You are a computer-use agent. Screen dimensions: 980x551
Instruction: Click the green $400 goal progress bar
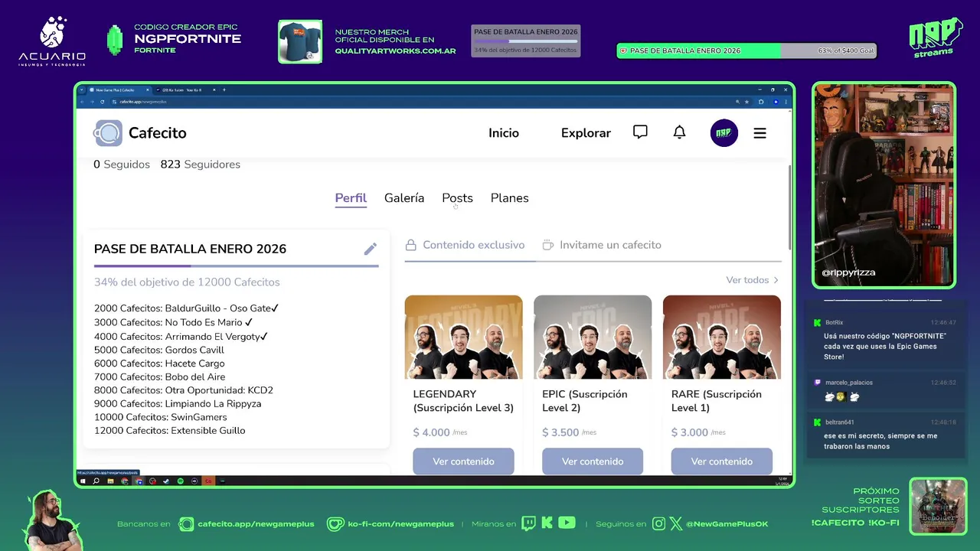pyautogui.click(x=746, y=51)
